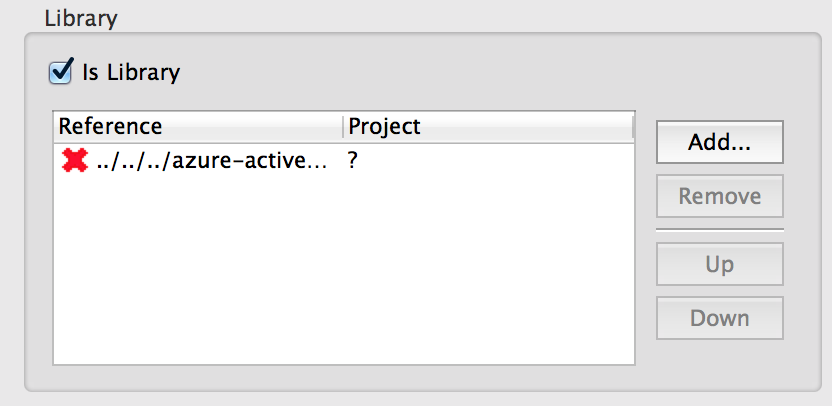Click the red X error icon

tap(74, 160)
